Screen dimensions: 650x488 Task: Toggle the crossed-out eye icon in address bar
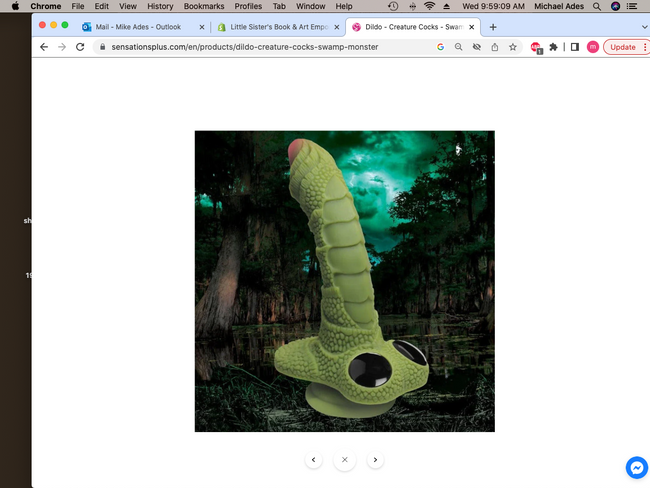coord(477,47)
